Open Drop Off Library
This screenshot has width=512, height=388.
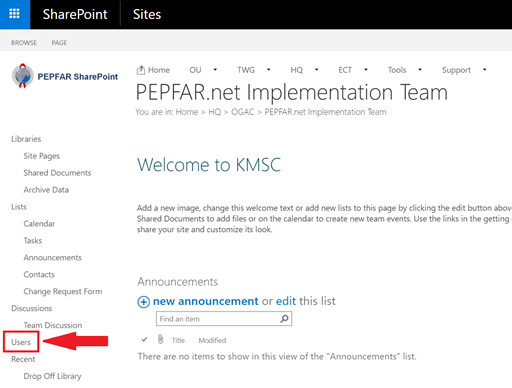point(52,376)
